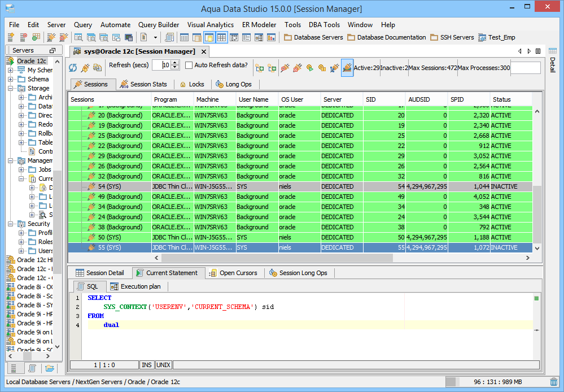Expand the Schema tree node

click(10, 79)
